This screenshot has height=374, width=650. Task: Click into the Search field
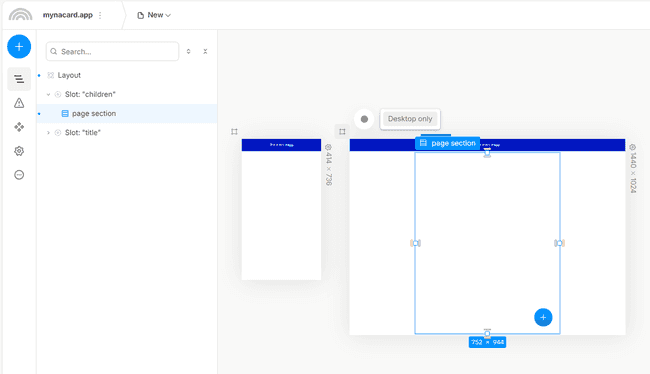tap(112, 51)
